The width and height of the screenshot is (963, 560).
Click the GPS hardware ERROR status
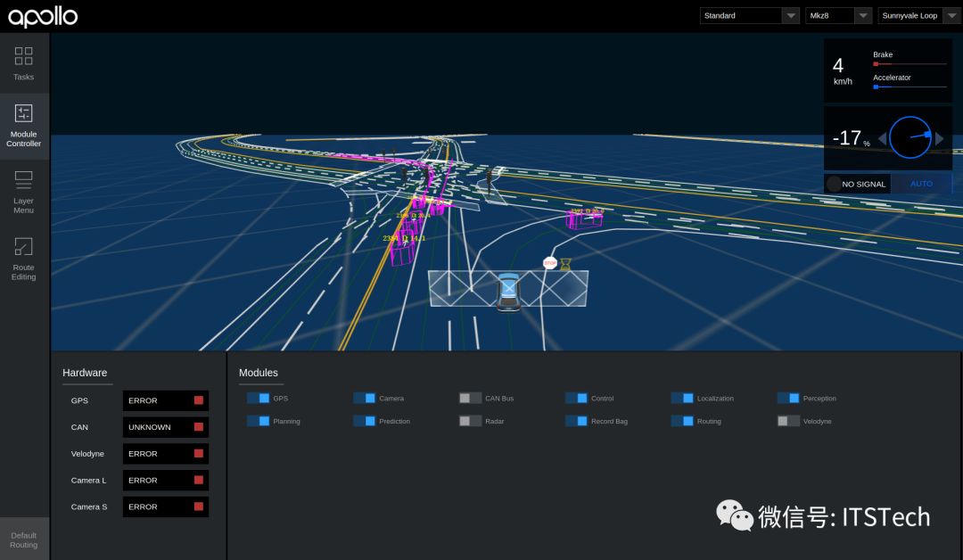[165, 400]
